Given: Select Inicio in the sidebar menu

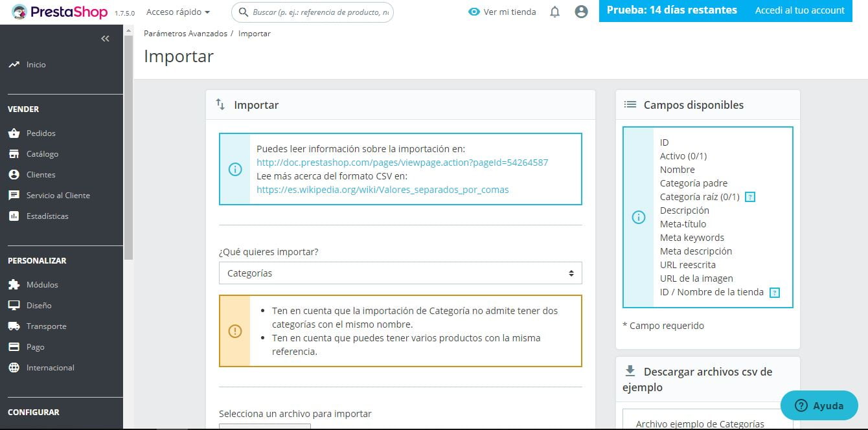Looking at the screenshot, I should point(37,64).
